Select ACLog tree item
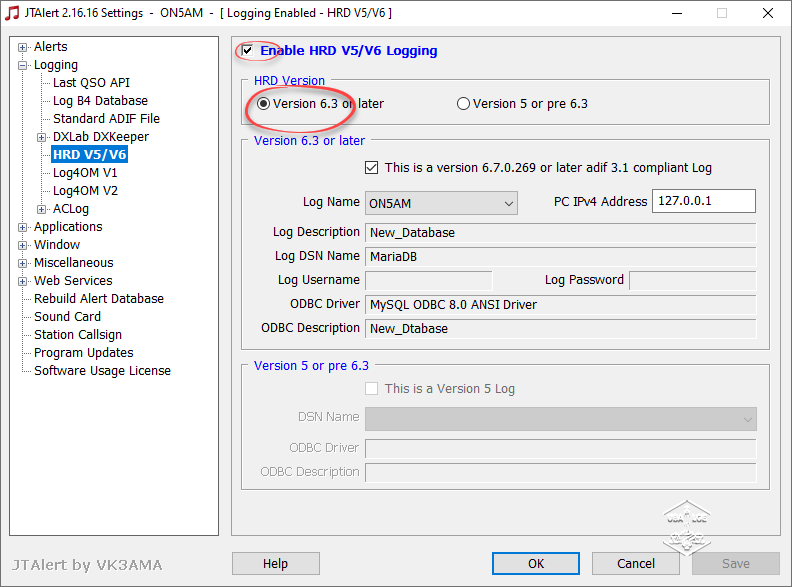This screenshot has height=587, width=792. coord(71,209)
